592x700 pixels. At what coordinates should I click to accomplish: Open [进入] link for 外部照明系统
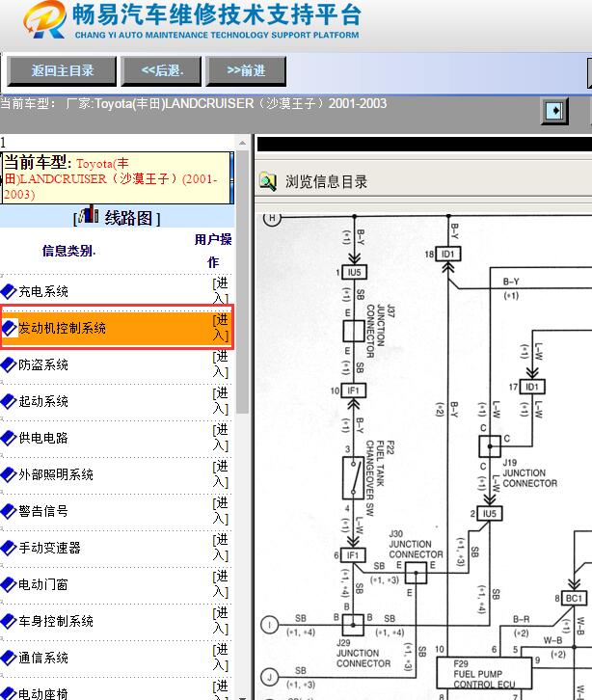click(x=221, y=473)
